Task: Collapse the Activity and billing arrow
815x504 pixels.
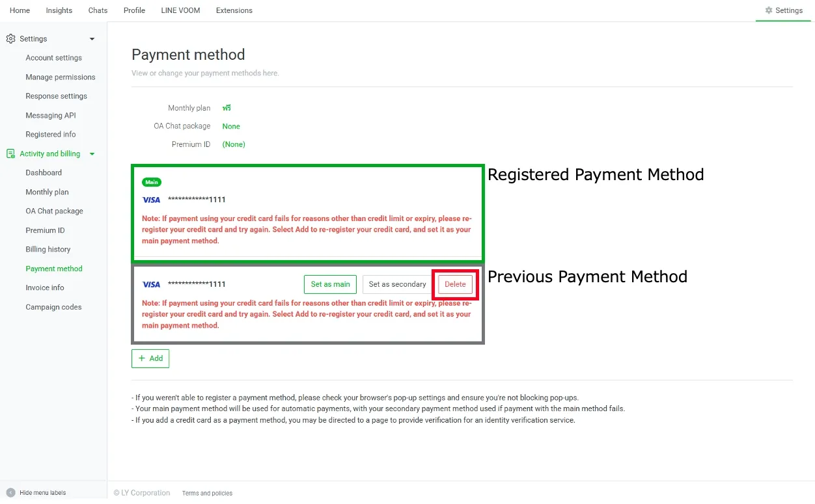Action: tap(92, 154)
